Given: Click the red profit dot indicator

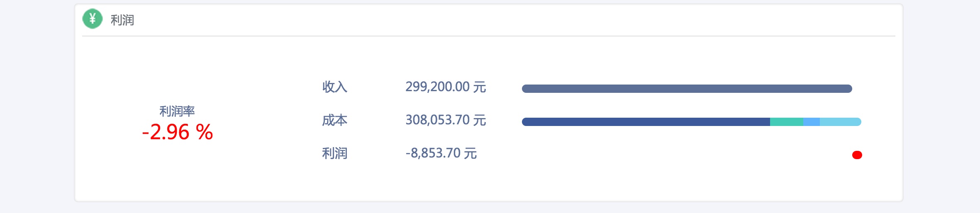Looking at the screenshot, I should pos(857,155).
